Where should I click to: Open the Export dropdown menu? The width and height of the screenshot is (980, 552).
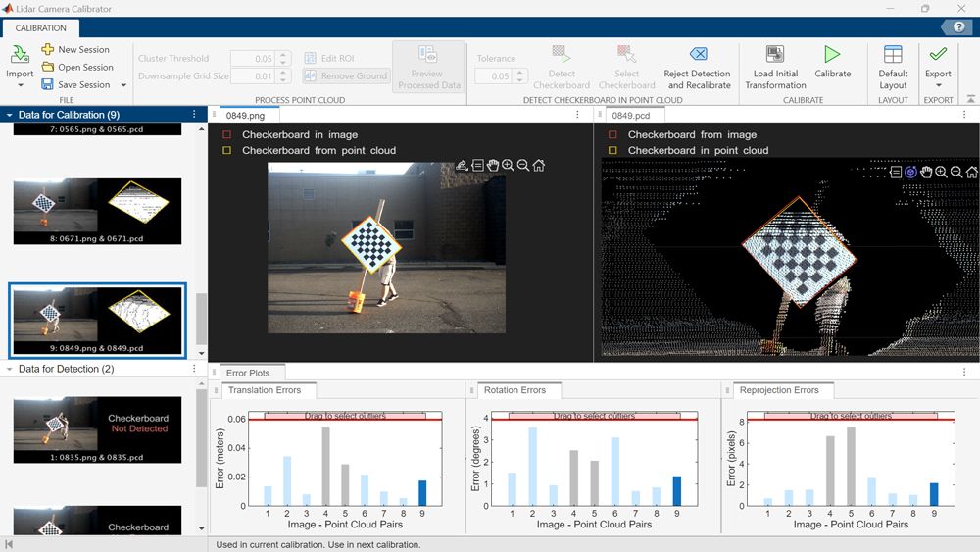click(938, 85)
